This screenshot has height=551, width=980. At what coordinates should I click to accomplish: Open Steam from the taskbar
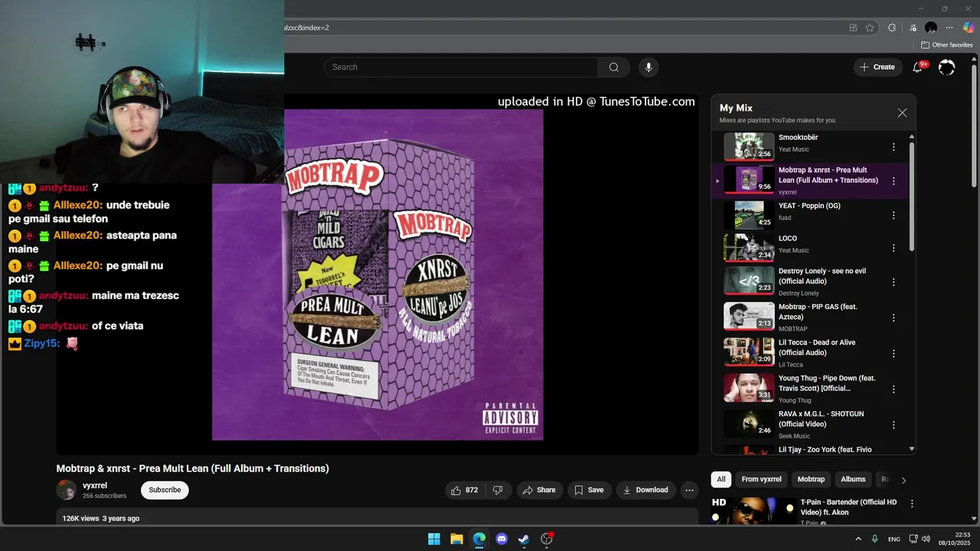[524, 539]
